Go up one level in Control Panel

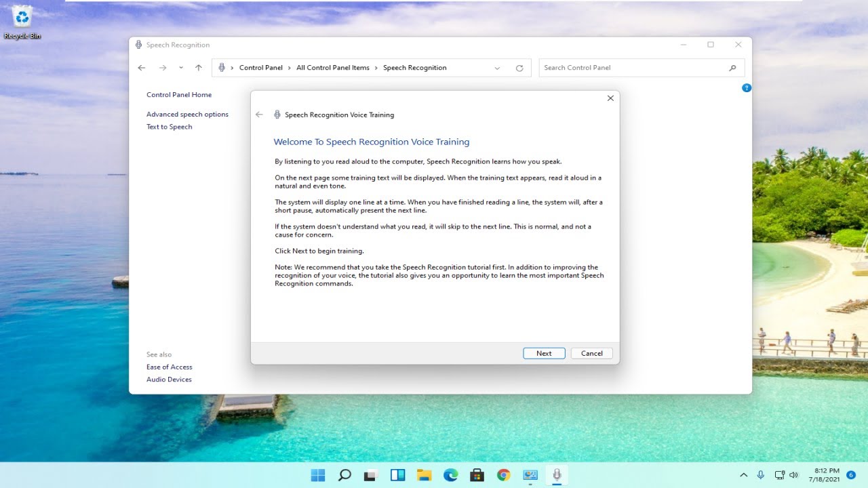click(199, 68)
